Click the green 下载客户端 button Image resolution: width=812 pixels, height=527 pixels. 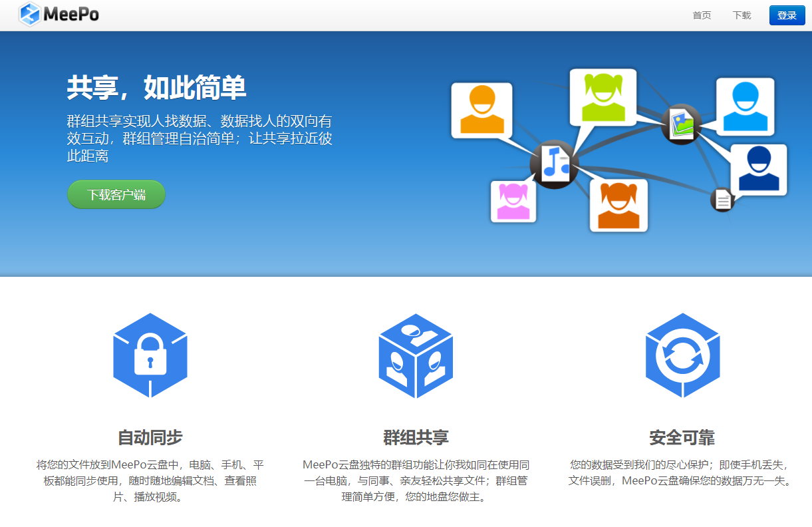point(116,194)
